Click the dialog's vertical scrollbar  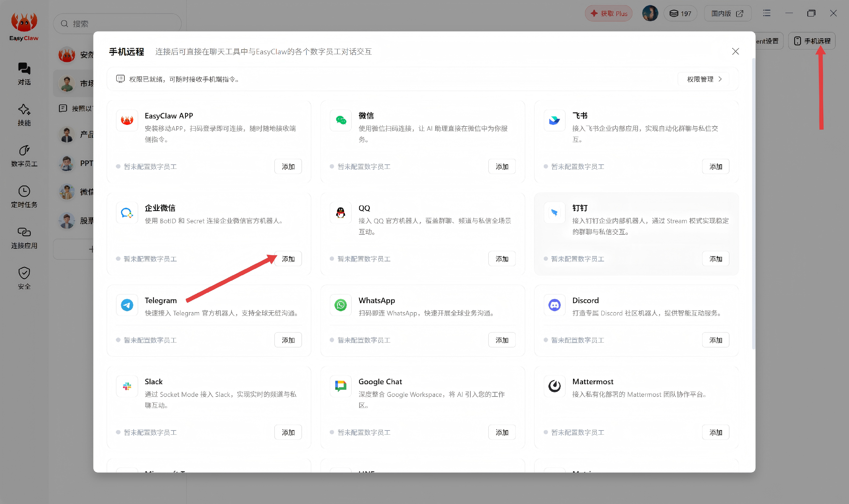point(754,204)
